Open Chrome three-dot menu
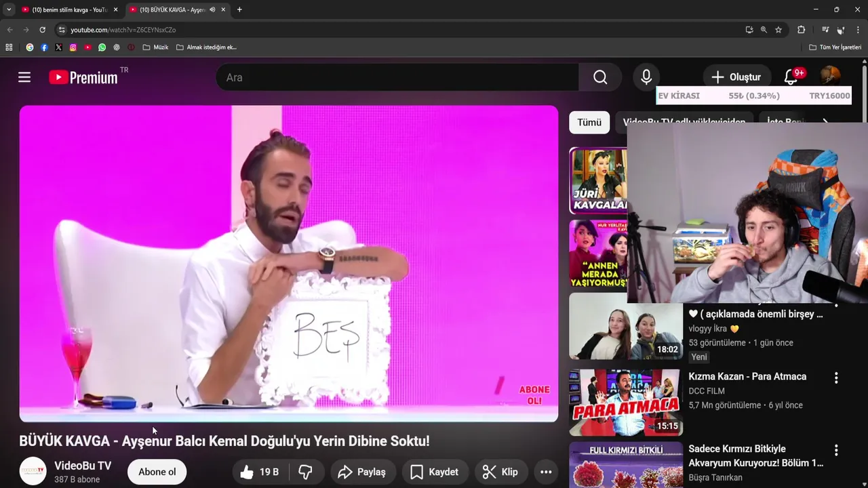Screen dimensions: 868x488 858,30
